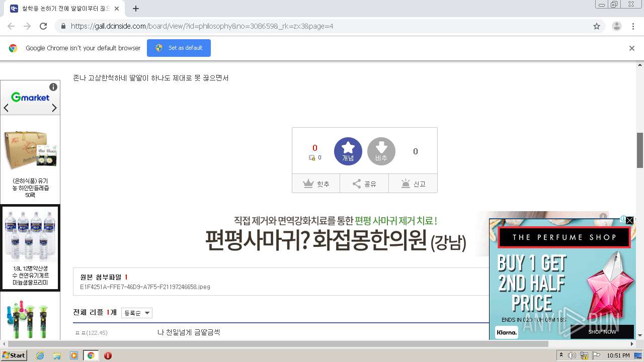Show hidden system tray icons
Viewport: 644px width, 362px height.
[561, 355]
